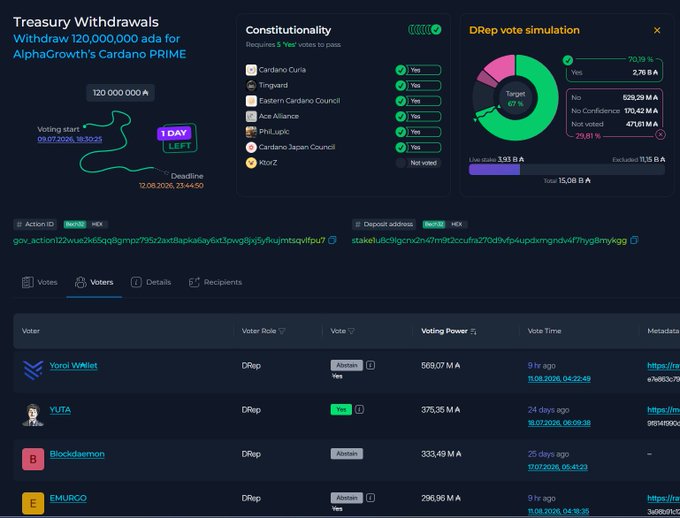Viewport: 680px width, 518px height.
Task: Click the Action ID gov_action string
Action: pos(169,240)
